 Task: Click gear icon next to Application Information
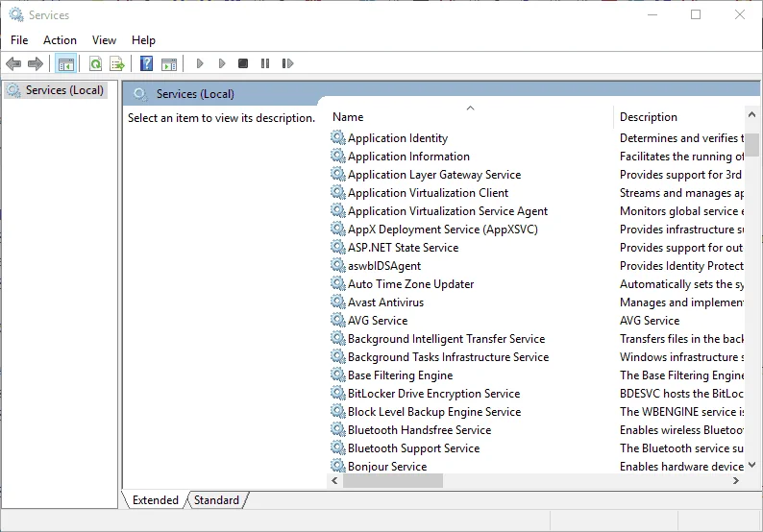tap(337, 156)
